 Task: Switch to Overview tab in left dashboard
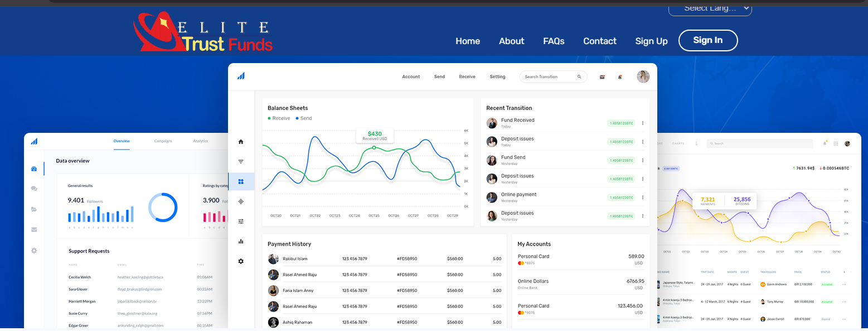pyautogui.click(x=122, y=141)
